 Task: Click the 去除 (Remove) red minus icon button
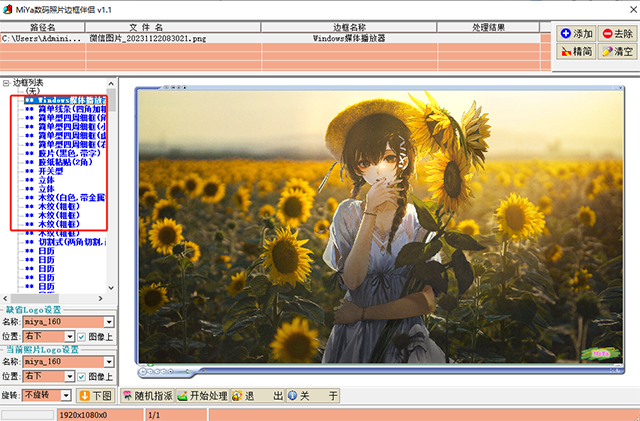pos(617,33)
